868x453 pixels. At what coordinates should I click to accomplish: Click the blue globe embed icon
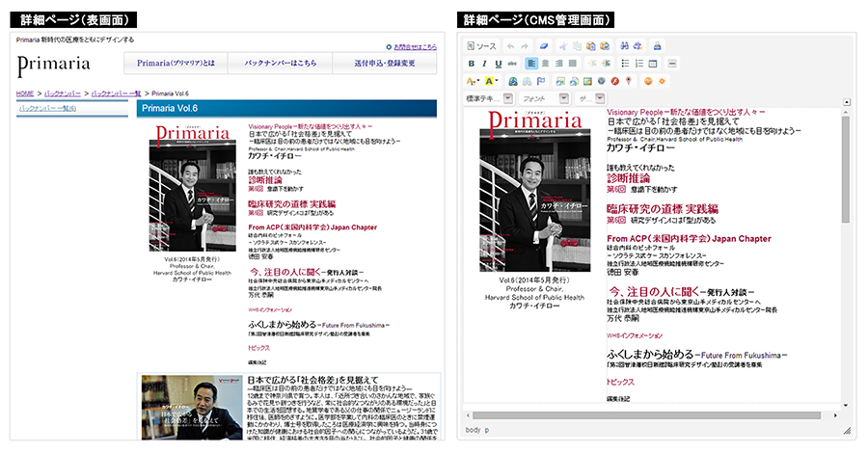601,81
